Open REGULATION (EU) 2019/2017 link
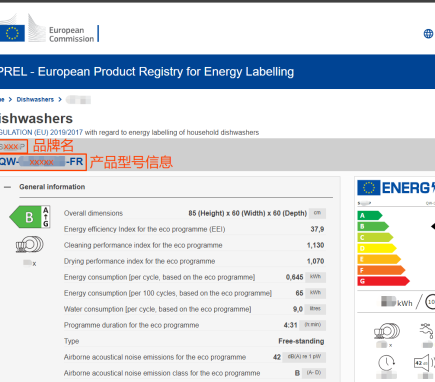The image size is (435, 382). (x=41, y=132)
